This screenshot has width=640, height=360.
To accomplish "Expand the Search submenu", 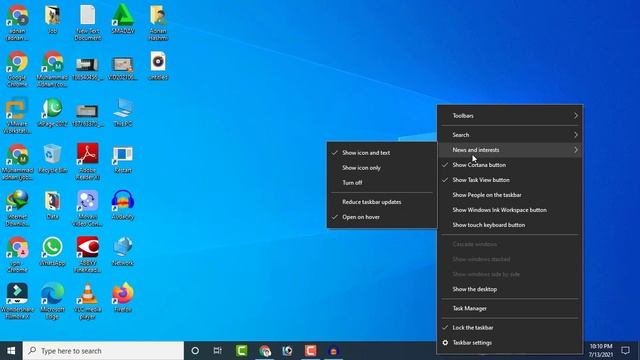I will click(510, 135).
